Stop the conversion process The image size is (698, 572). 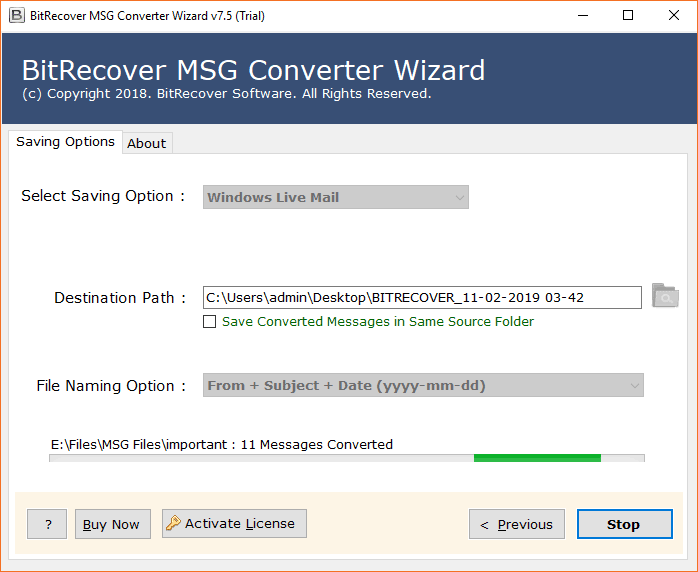coord(625,524)
